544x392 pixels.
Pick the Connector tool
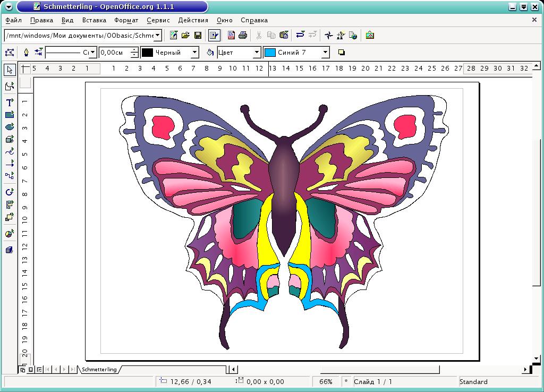pyautogui.click(x=10, y=176)
